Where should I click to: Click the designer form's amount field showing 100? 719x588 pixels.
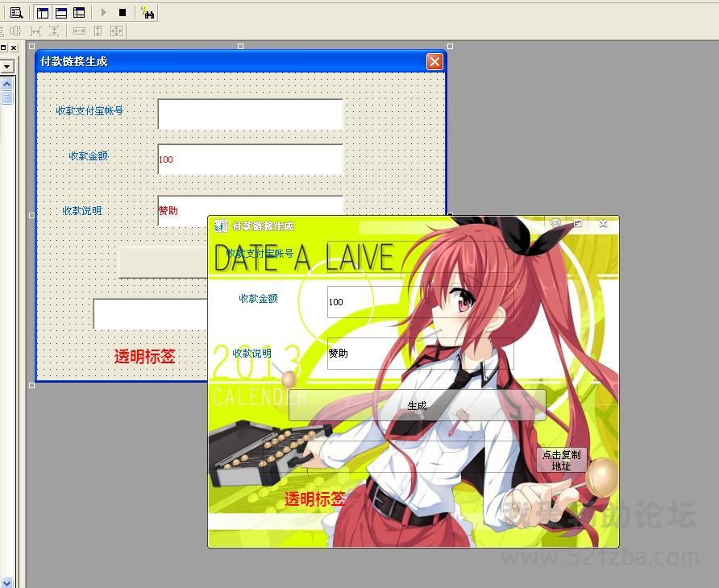tap(251, 159)
